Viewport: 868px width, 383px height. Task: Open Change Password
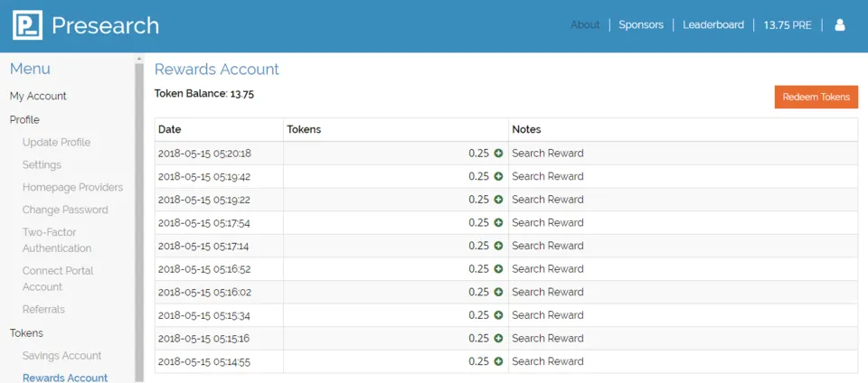point(65,210)
